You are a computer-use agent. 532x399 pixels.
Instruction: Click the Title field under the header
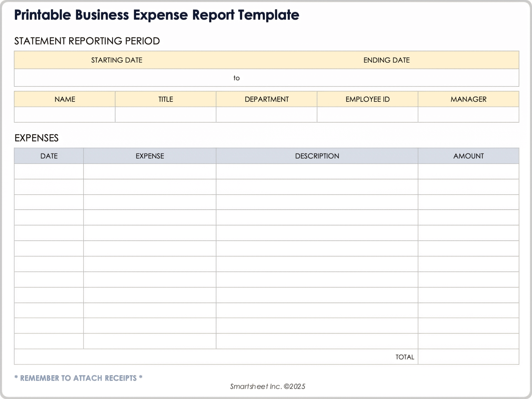point(165,114)
